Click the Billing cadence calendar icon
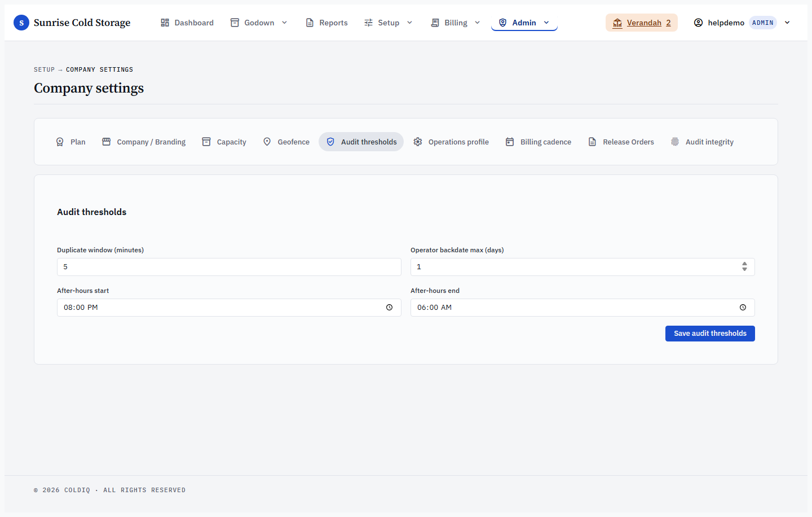Viewport: 812px width, 517px height. [x=510, y=142]
